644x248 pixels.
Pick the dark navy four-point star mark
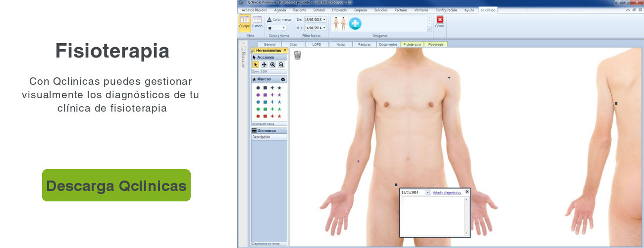tap(272, 88)
